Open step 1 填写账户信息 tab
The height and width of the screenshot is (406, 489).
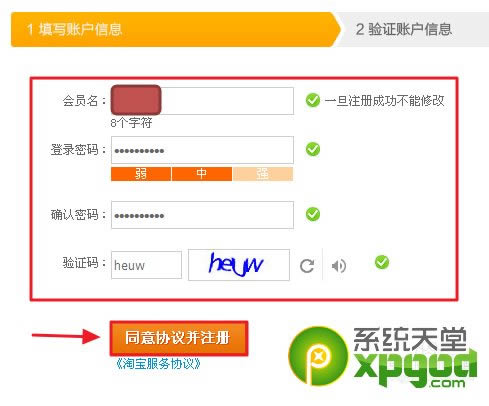[176, 29]
